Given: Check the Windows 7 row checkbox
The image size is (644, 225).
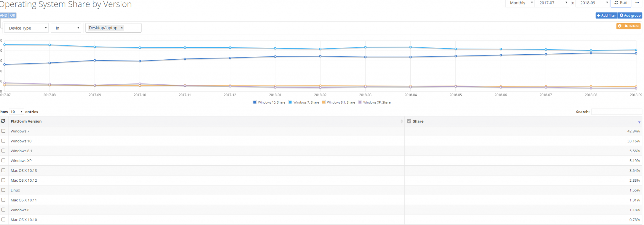Looking at the screenshot, I should click(3, 131).
